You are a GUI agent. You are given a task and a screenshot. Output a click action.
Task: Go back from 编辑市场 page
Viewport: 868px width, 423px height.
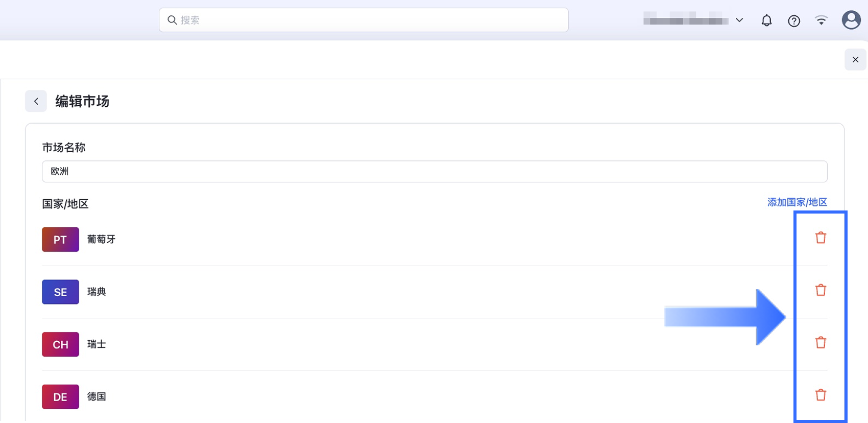[36, 101]
